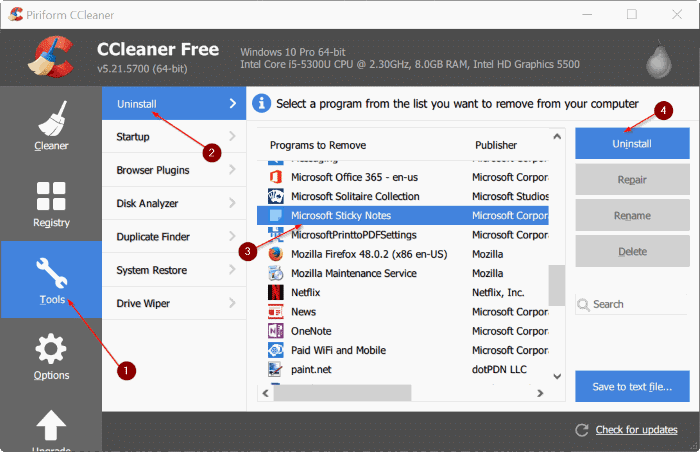The height and width of the screenshot is (452, 700).
Task: Click the Microsoft Solitaire Collection icon
Action: coord(275,196)
